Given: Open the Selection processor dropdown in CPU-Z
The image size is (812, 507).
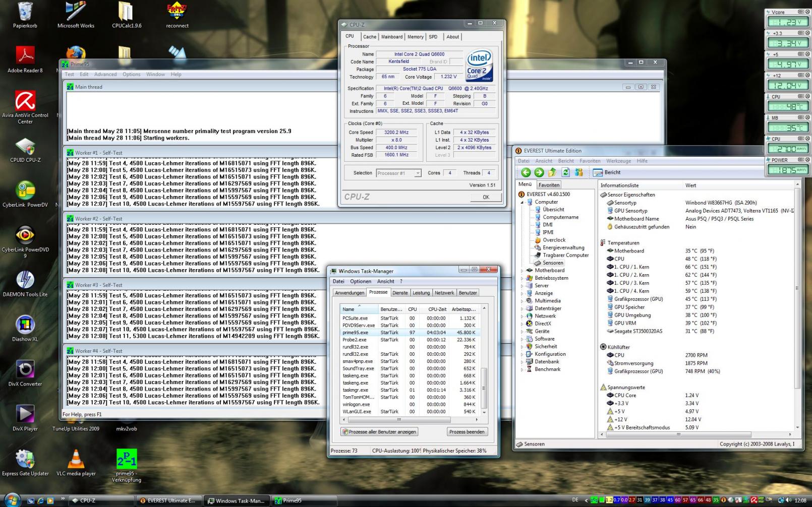Looking at the screenshot, I should click(398, 173).
